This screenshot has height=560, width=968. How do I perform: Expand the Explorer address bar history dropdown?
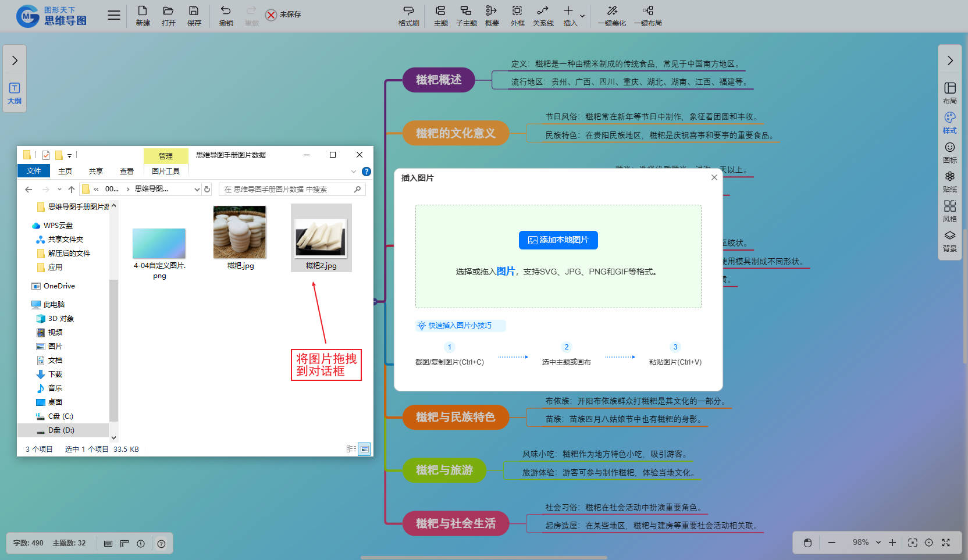point(197,189)
